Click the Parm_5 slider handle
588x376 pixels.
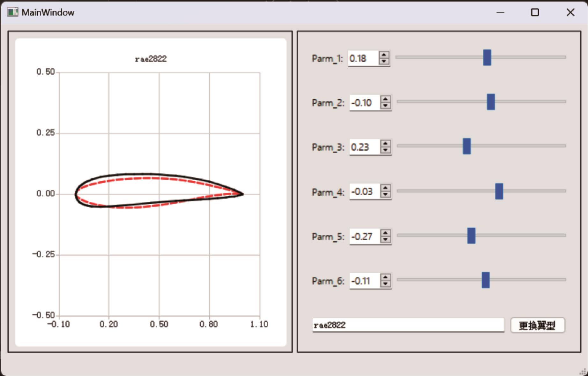[471, 236]
